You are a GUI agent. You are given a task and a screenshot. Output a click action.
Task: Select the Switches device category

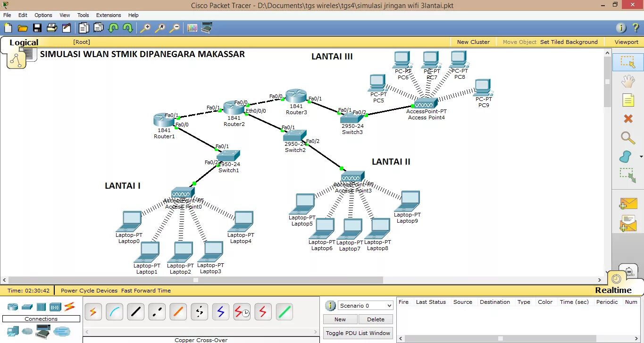pyautogui.click(x=27, y=307)
